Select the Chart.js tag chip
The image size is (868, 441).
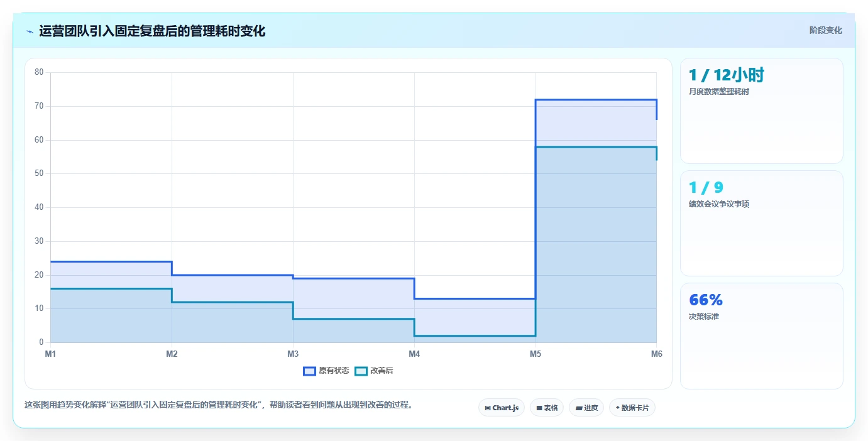(x=502, y=408)
